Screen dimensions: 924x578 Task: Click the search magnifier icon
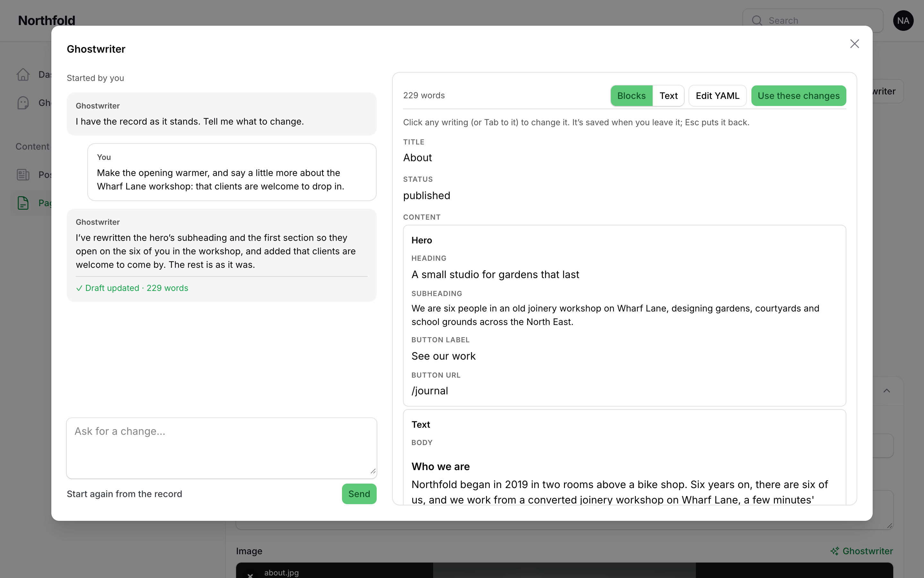point(757,21)
